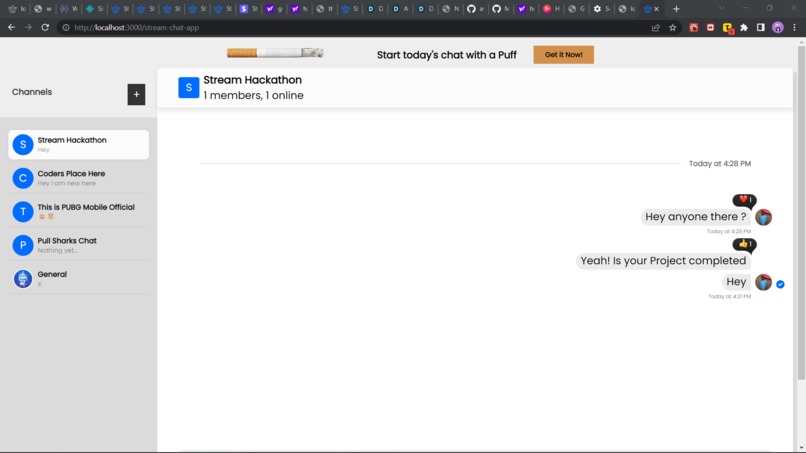
Task: Select This is PUBG Mobile Official channel
Action: tap(79, 211)
